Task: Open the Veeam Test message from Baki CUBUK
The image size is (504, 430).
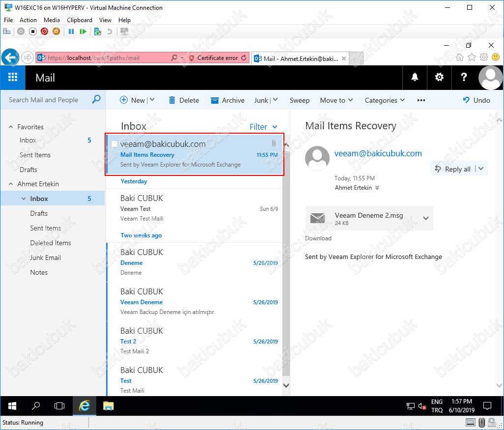Action: point(195,208)
